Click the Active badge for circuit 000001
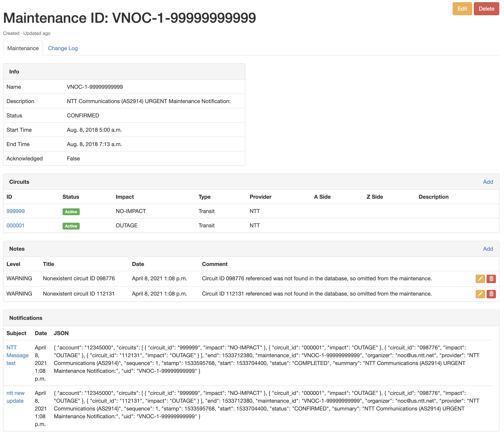 (71, 226)
